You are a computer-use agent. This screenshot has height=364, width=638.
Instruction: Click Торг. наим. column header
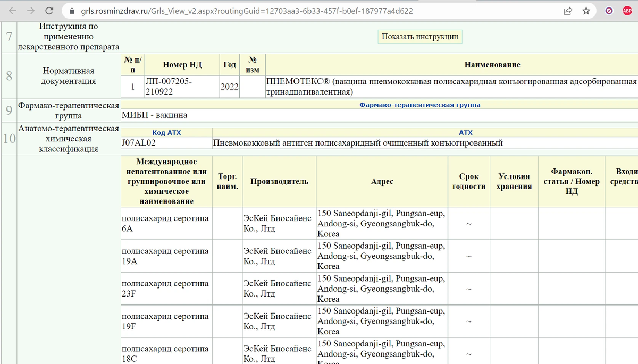click(228, 181)
